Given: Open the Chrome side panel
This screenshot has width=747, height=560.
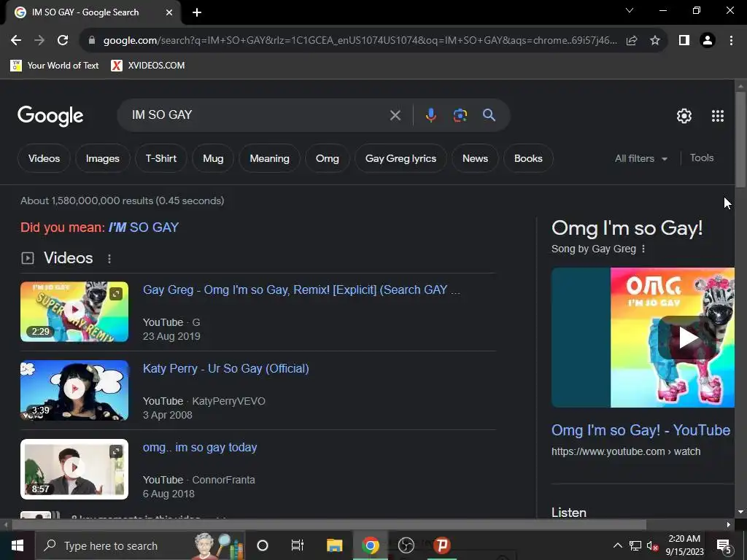Looking at the screenshot, I should click(684, 41).
